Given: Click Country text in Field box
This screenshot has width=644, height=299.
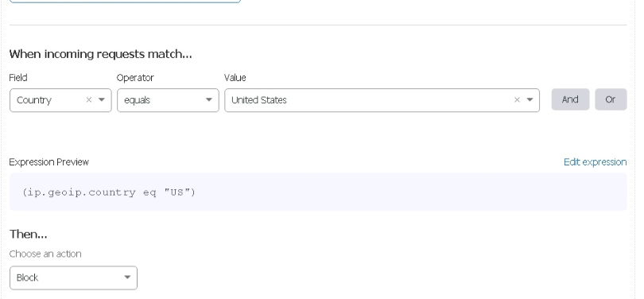Looking at the screenshot, I should coord(34,100).
